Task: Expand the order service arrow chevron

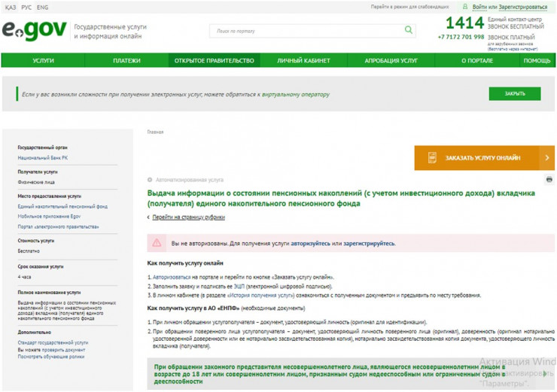Action: pyautogui.click(x=547, y=158)
